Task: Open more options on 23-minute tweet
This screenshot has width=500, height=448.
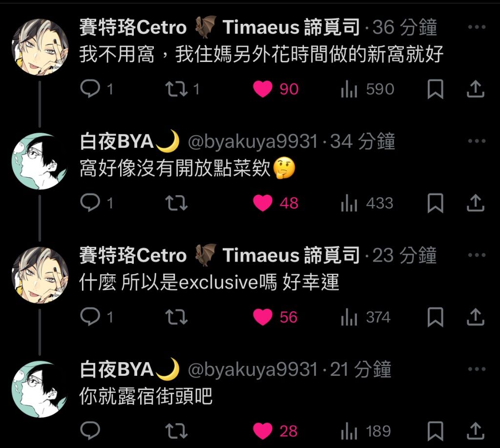Action: tap(477, 255)
